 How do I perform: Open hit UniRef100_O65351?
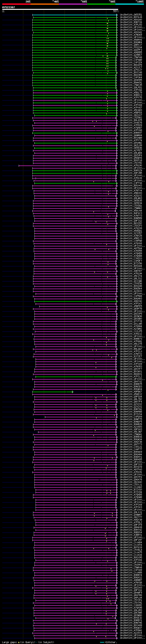click(x=131, y=15)
